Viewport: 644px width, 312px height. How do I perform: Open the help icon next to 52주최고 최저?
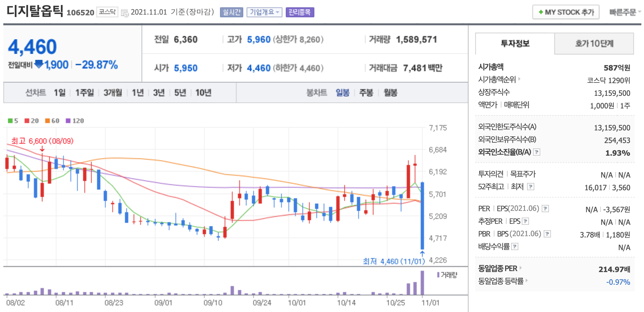tap(531, 187)
